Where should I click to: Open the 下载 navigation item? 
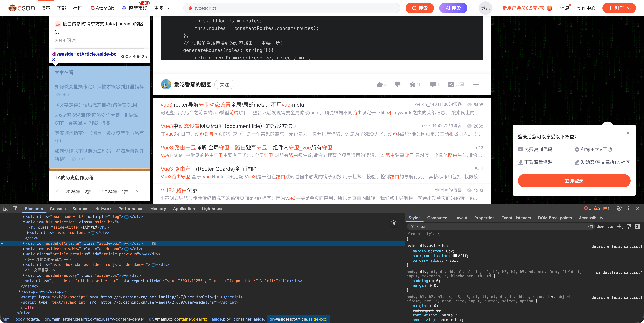click(62, 8)
